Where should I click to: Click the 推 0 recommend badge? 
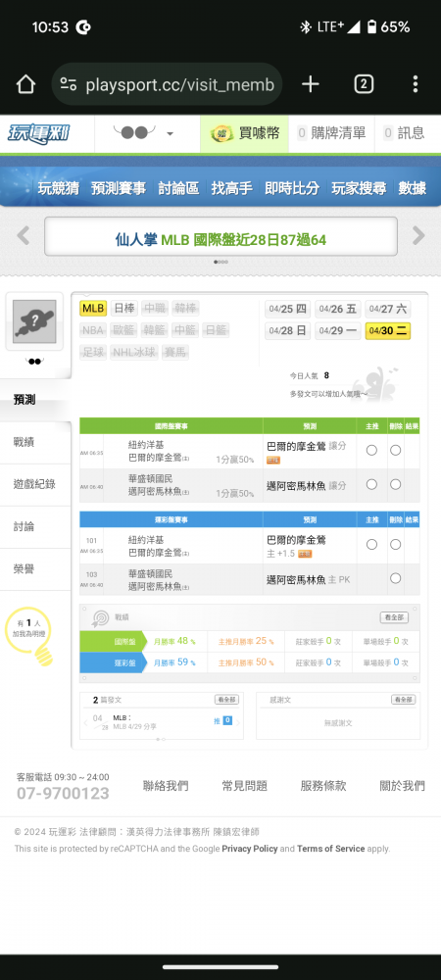(223, 720)
